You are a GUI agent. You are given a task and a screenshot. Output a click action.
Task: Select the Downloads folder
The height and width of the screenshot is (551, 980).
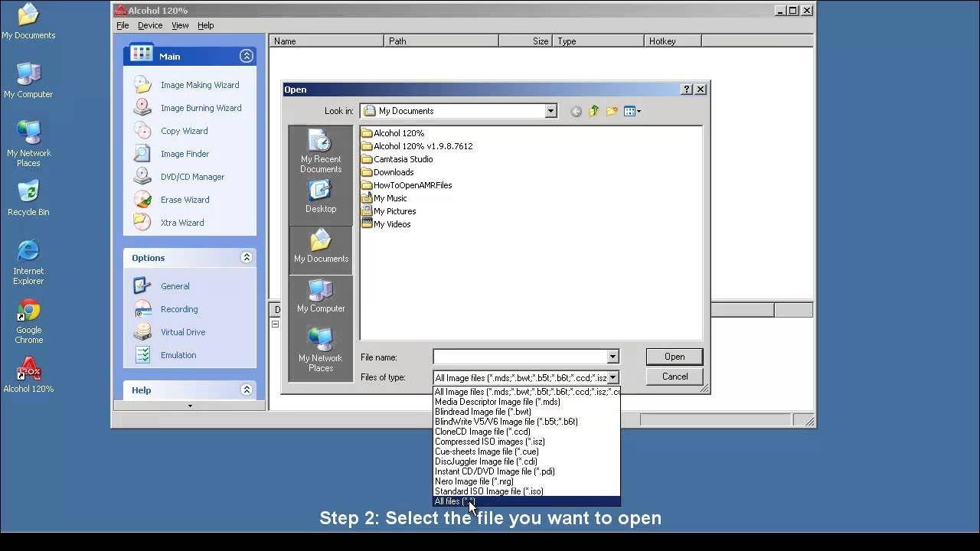coord(387,172)
